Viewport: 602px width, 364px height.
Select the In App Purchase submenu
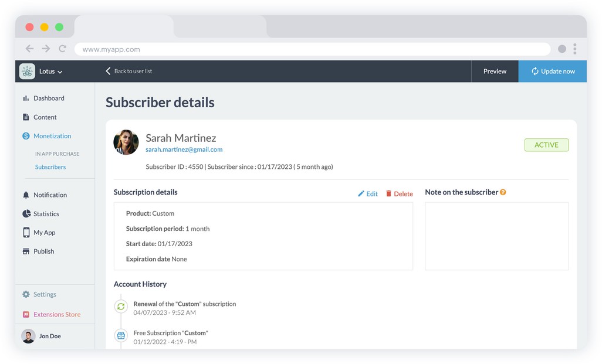point(57,154)
